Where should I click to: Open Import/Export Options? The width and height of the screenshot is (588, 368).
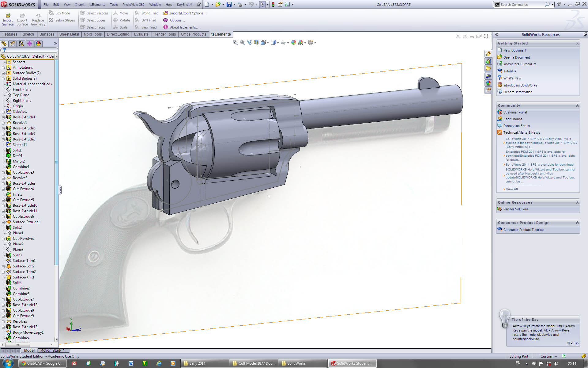[185, 13]
